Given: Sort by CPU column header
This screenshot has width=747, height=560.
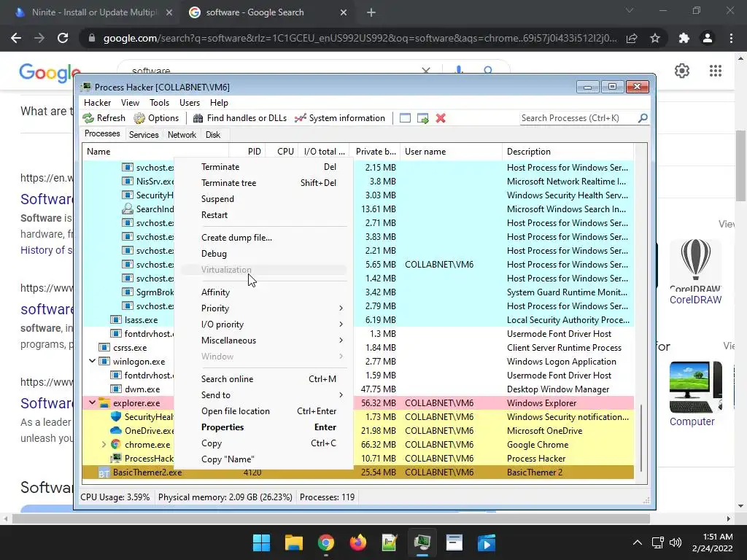Looking at the screenshot, I should point(282,152).
